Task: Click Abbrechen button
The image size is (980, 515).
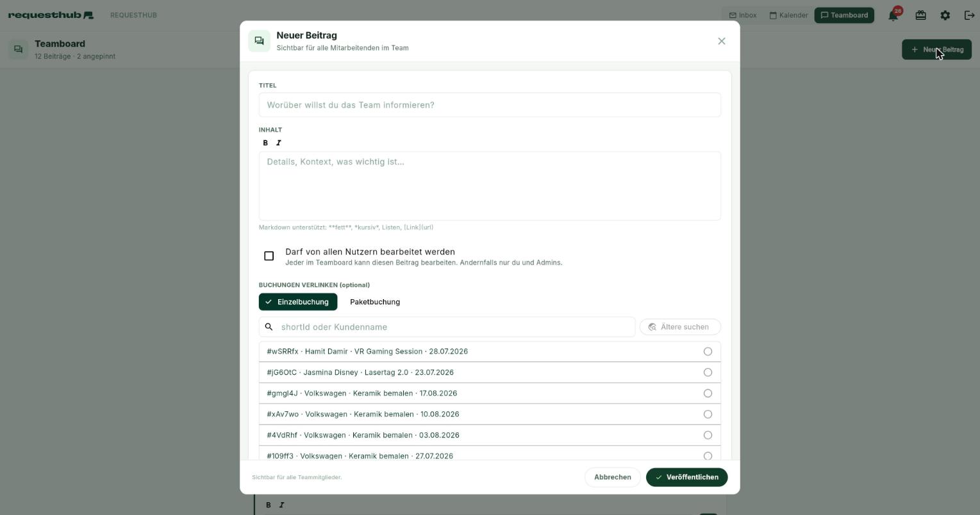Action: (x=612, y=477)
